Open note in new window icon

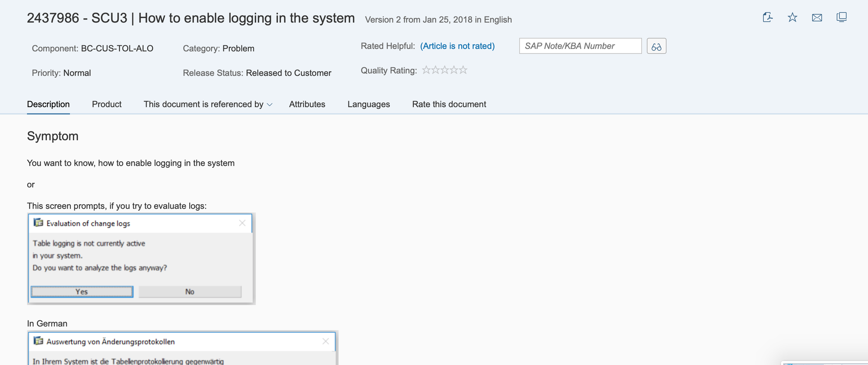point(842,17)
